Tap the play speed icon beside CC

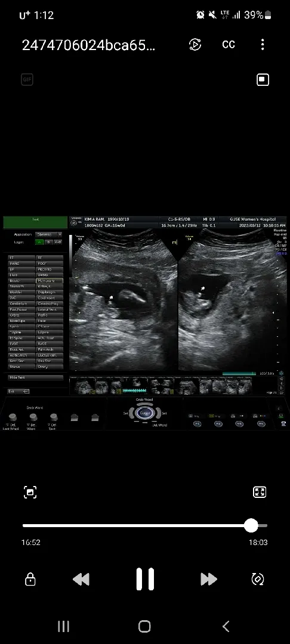pos(195,44)
